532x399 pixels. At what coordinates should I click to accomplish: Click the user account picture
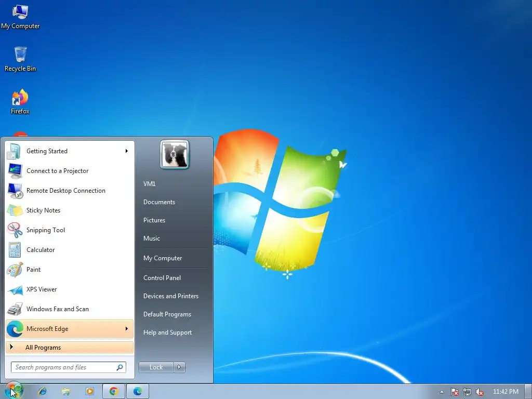175,154
